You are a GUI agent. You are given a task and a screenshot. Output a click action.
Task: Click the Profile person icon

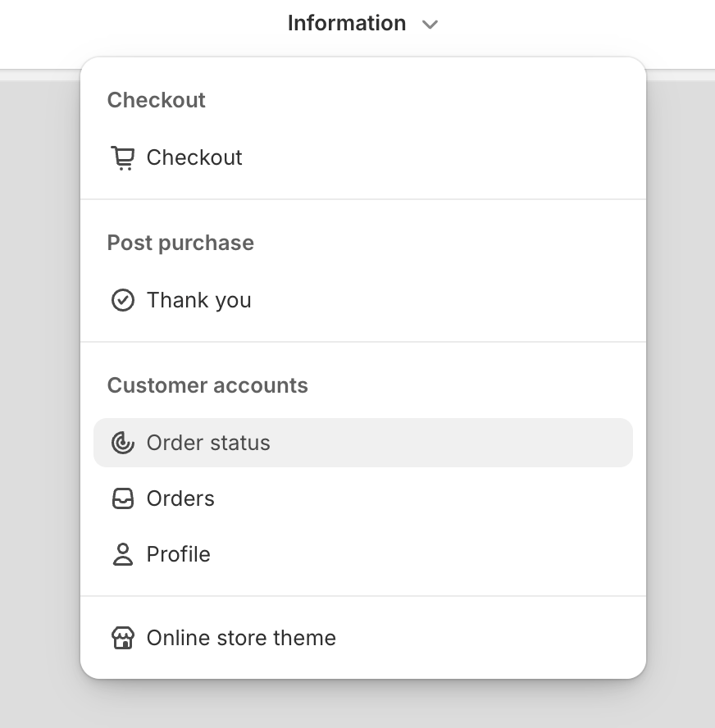[122, 554]
